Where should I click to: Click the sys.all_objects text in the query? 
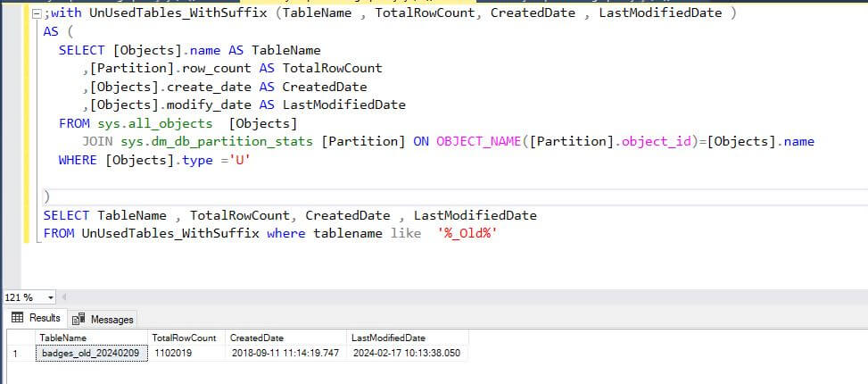click(155, 123)
